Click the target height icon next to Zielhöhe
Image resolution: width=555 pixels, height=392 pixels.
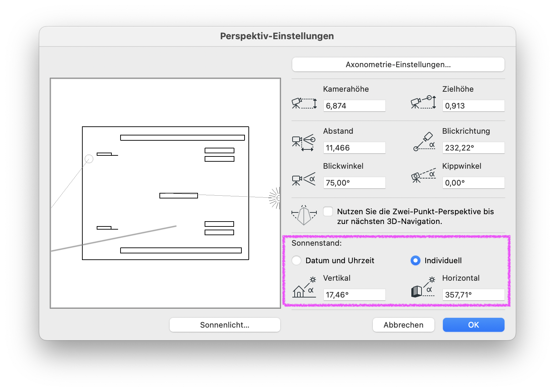click(423, 102)
